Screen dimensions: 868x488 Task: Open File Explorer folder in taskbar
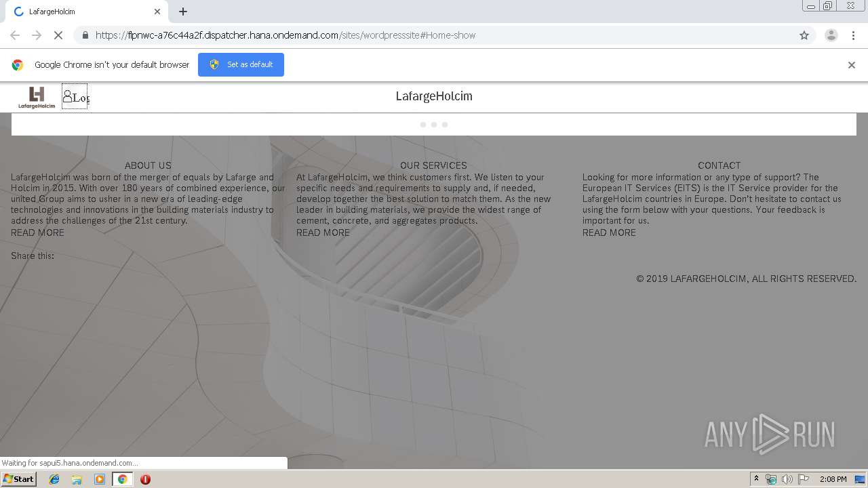[77, 479]
